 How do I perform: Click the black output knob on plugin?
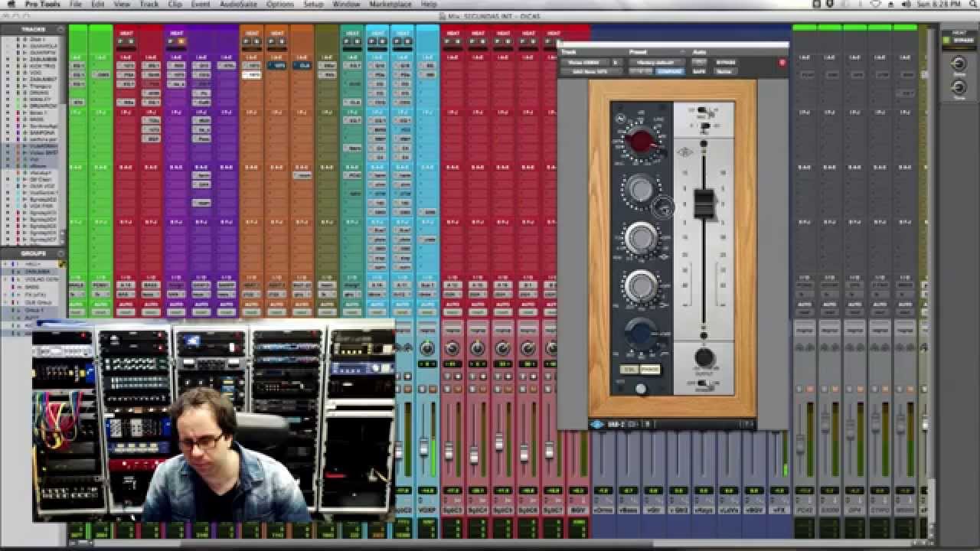click(x=704, y=358)
